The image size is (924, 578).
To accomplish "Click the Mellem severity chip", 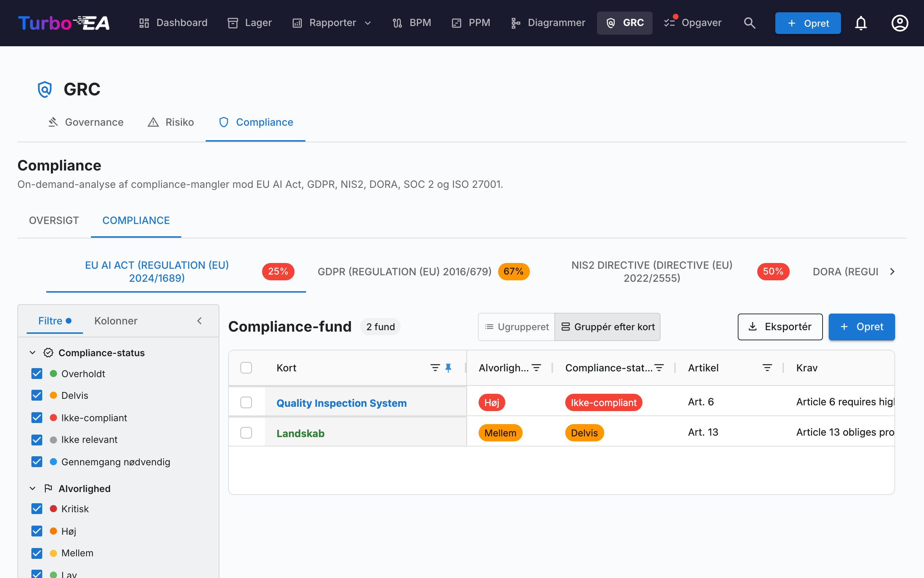I will click(x=500, y=433).
